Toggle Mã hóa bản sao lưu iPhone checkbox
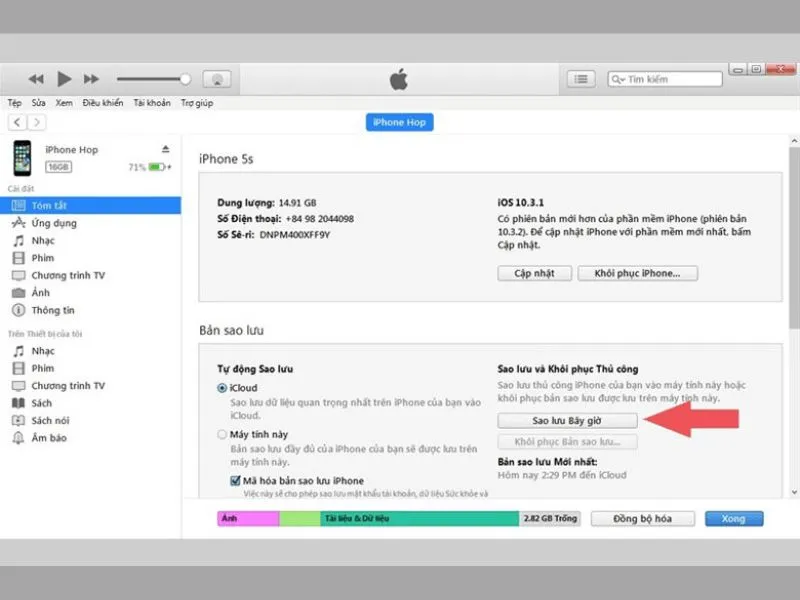The height and width of the screenshot is (600, 800). 235,481
